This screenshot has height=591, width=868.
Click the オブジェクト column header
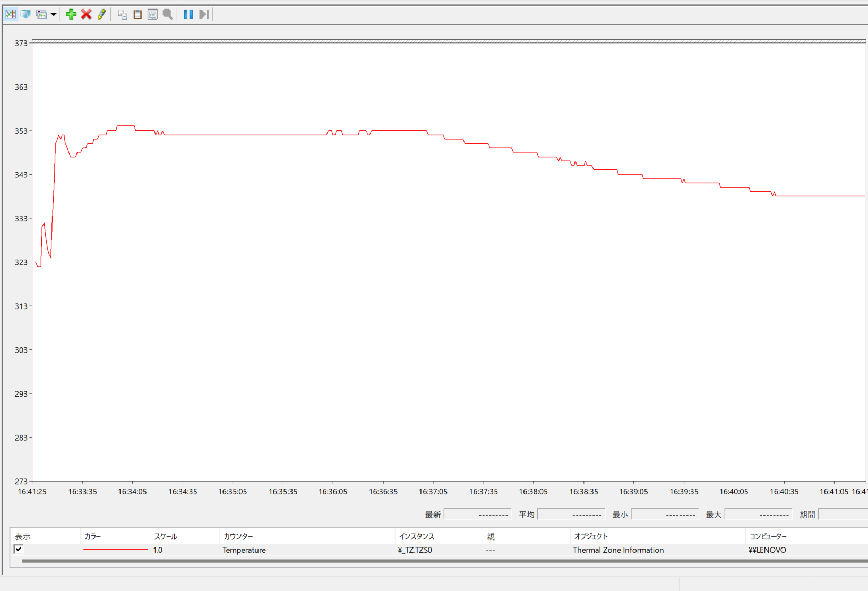point(658,536)
